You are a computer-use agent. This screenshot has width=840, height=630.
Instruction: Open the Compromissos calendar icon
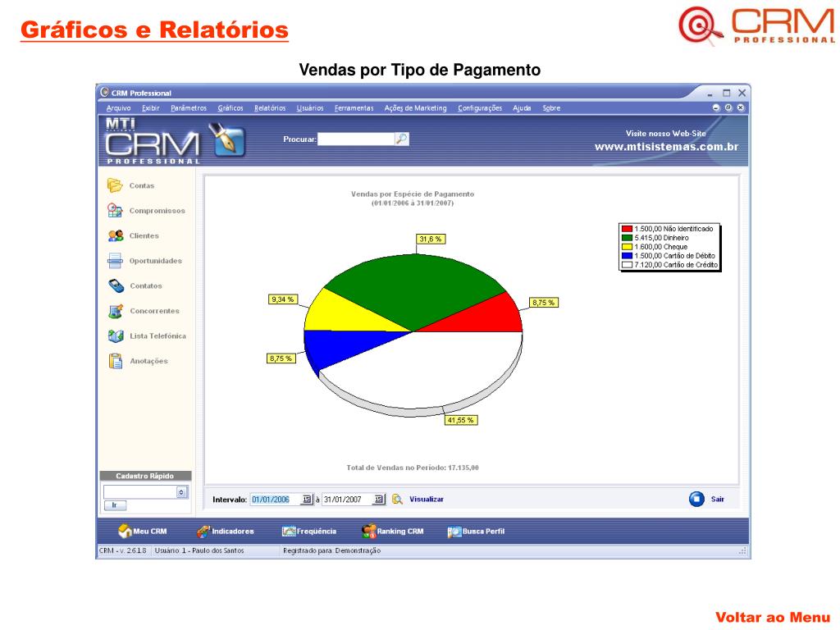115,211
